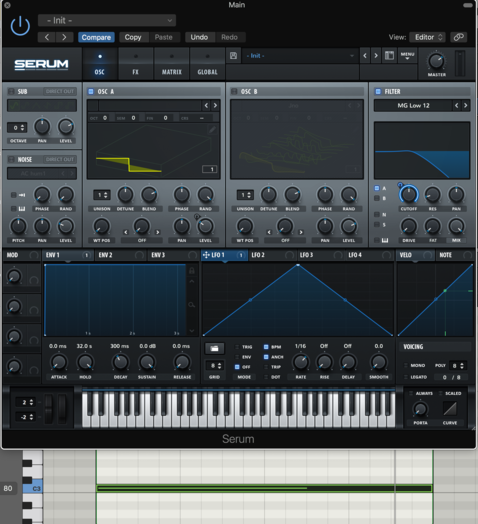
Task: Enable LFO TRIG mode
Action: pos(237,347)
